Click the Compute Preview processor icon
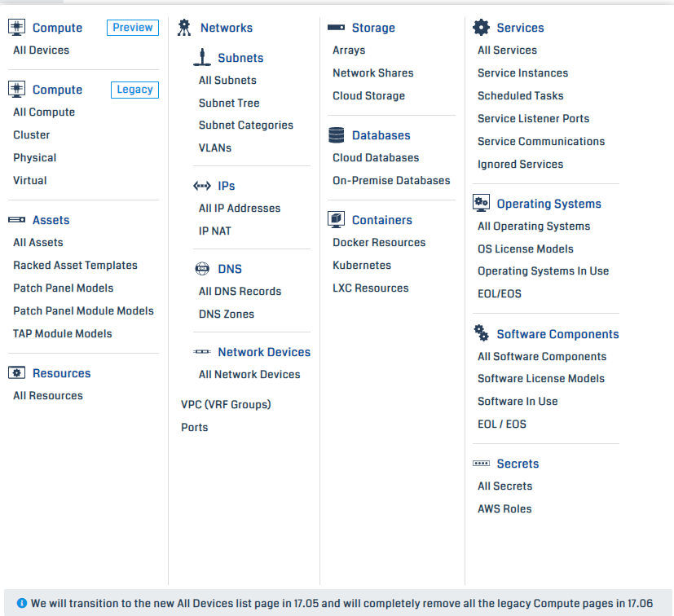674x616 pixels. click(16, 27)
